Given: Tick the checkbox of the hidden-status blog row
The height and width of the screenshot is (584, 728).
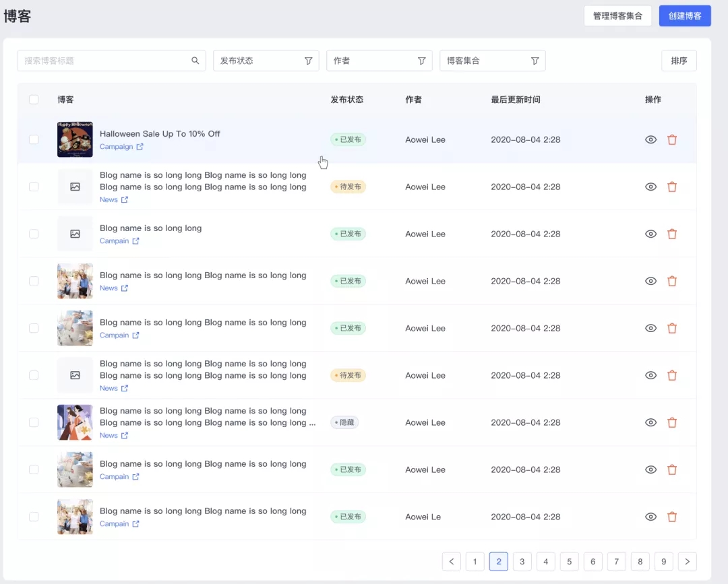Looking at the screenshot, I should pyautogui.click(x=34, y=423).
